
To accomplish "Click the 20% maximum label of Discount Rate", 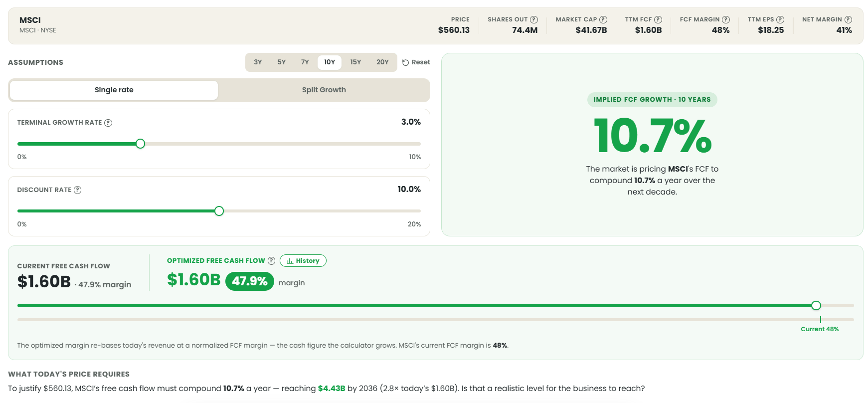I will [x=414, y=224].
